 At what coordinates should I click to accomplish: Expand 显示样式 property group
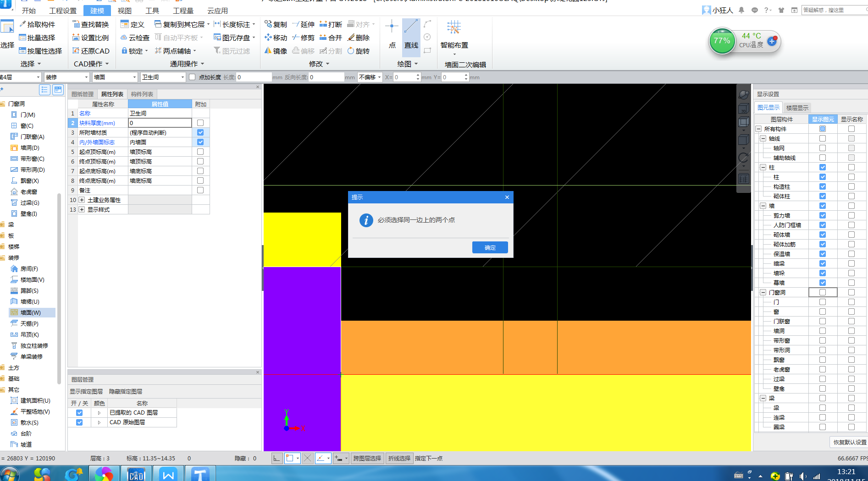click(82, 209)
